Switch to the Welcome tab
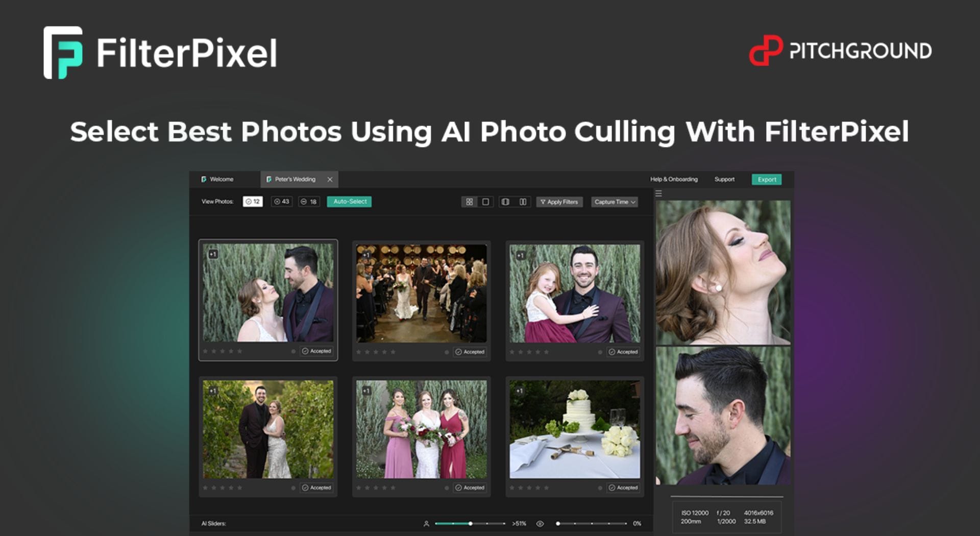Screen dimensions: 980x536 222,180
